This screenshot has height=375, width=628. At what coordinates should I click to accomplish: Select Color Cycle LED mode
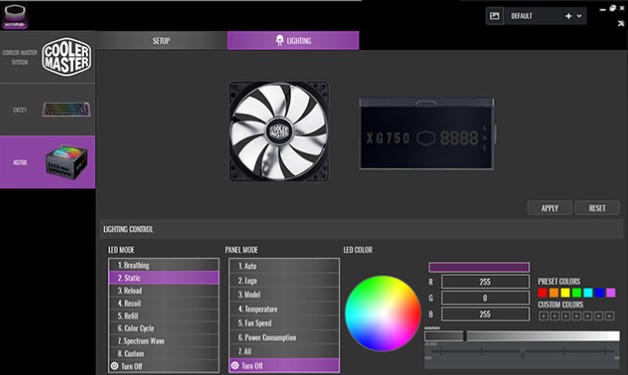[x=164, y=328]
